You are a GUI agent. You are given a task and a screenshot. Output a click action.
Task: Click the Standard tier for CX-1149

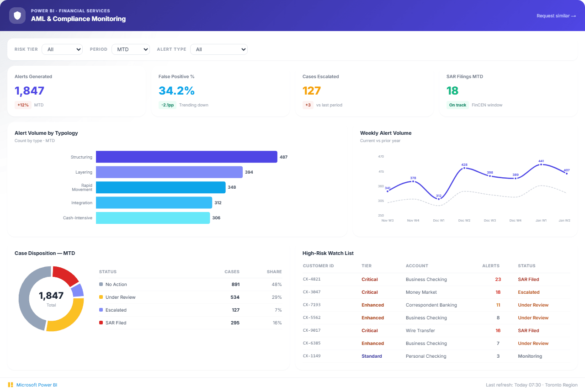pos(372,356)
